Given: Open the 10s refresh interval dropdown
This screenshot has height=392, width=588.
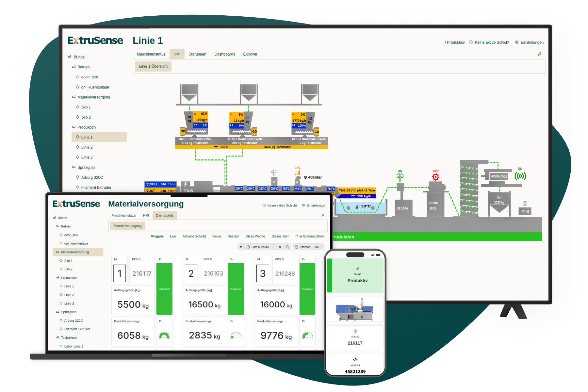Looking at the screenshot, I should pos(318,247).
